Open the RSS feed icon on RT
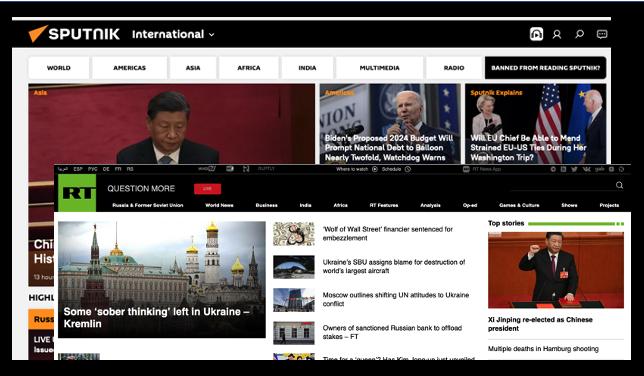Viewport: 644px width, 376px height. 563,169
